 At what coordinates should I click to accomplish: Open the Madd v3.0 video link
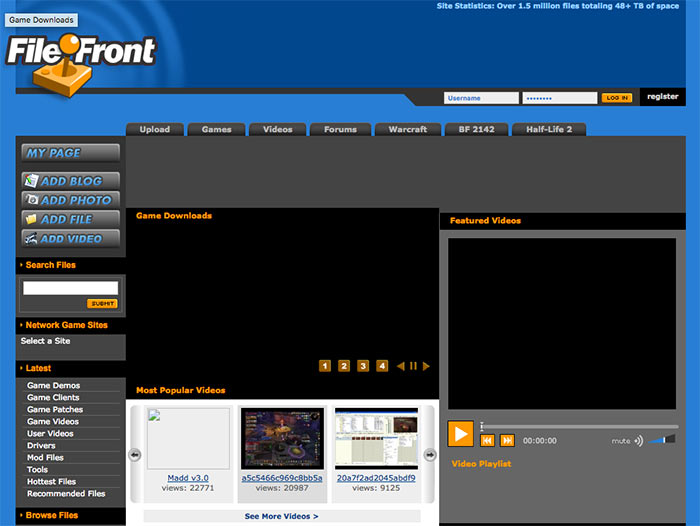pyautogui.click(x=188, y=478)
